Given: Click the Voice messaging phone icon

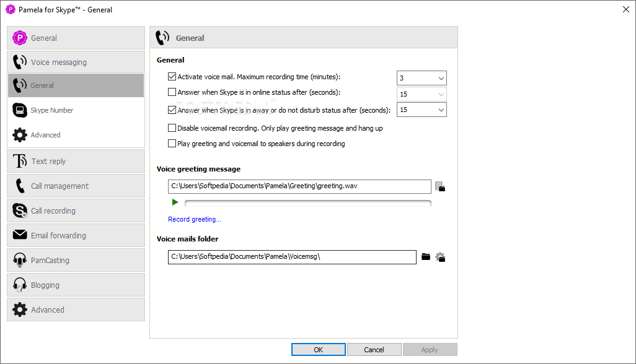Looking at the screenshot, I should [x=19, y=62].
